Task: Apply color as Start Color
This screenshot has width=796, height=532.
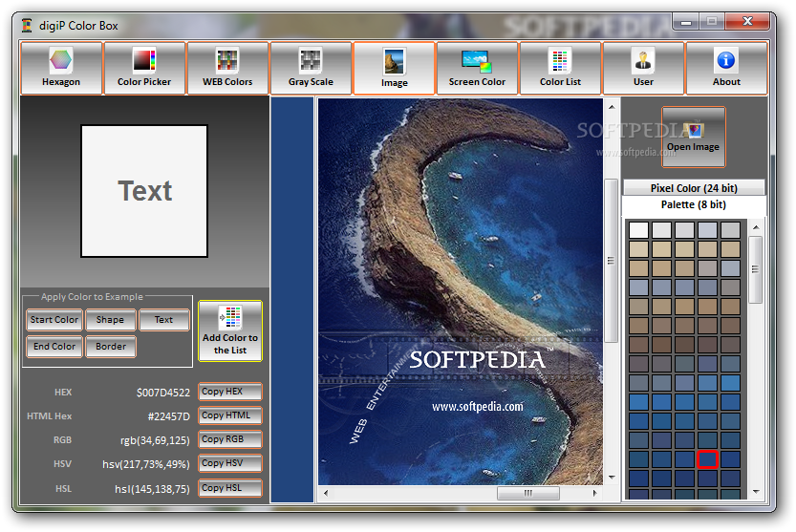Action: click(x=54, y=320)
